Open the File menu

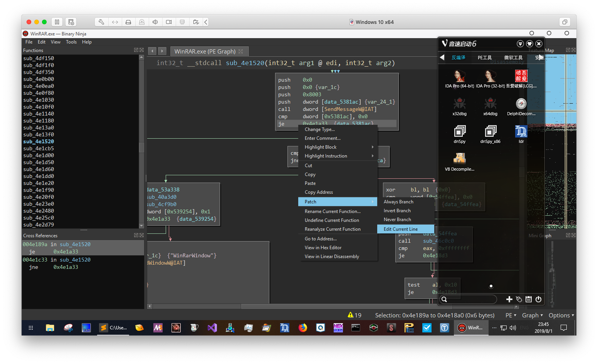pyautogui.click(x=29, y=42)
